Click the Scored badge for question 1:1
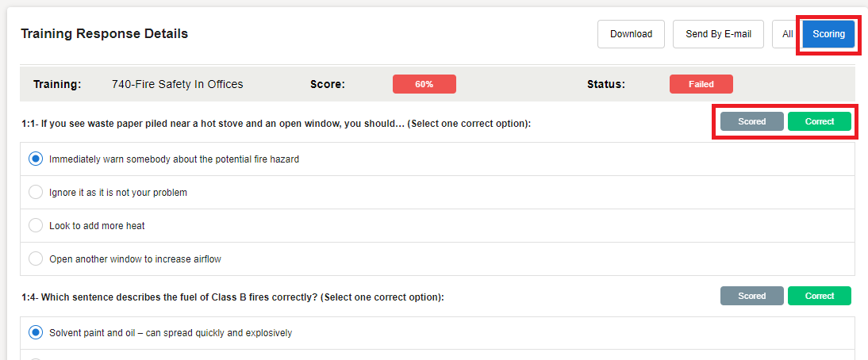This screenshot has width=868, height=360. tap(751, 121)
